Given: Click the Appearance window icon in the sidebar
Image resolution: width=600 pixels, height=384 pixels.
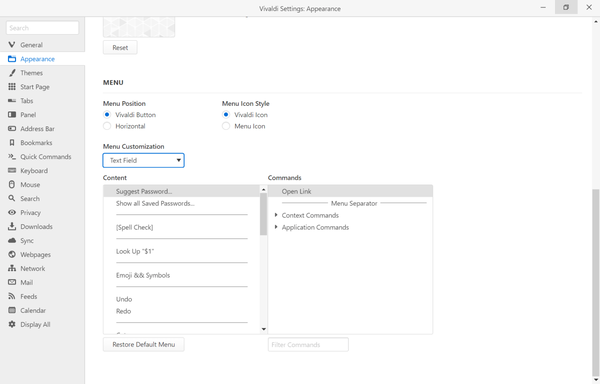Looking at the screenshot, I should tap(12, 59).
